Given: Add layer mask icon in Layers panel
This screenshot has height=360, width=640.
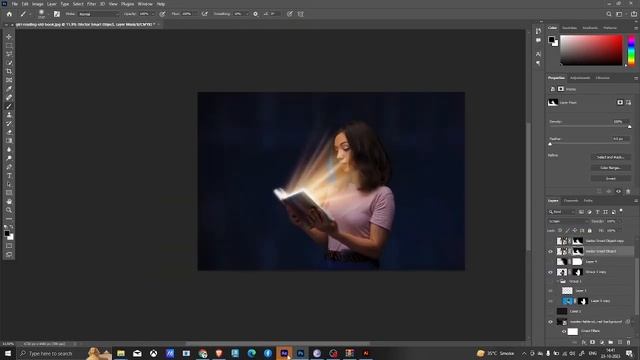Looking at the screenshot, I should coord(593,342).
